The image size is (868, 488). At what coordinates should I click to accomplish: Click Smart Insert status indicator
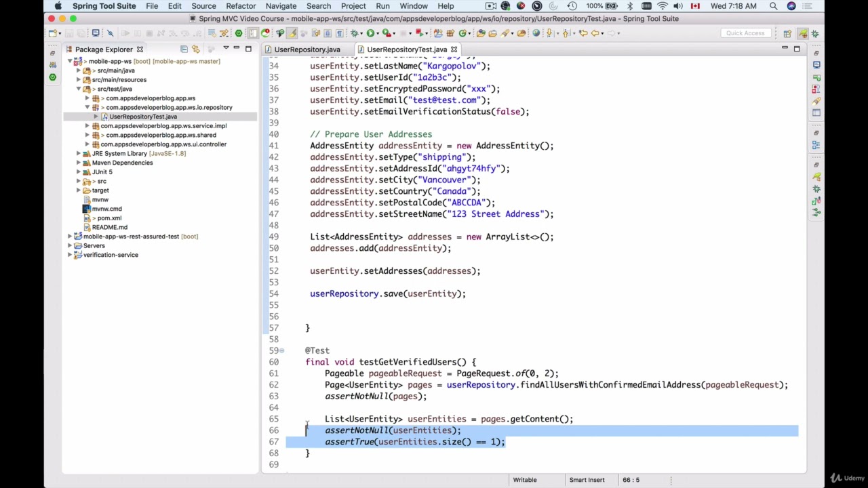click(x=587, y=480)
